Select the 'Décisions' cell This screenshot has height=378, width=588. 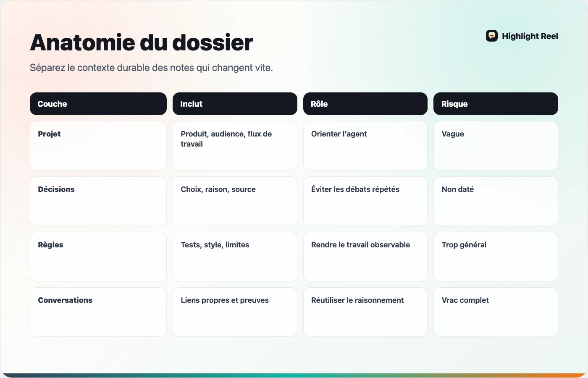click(x=98, y=201)
